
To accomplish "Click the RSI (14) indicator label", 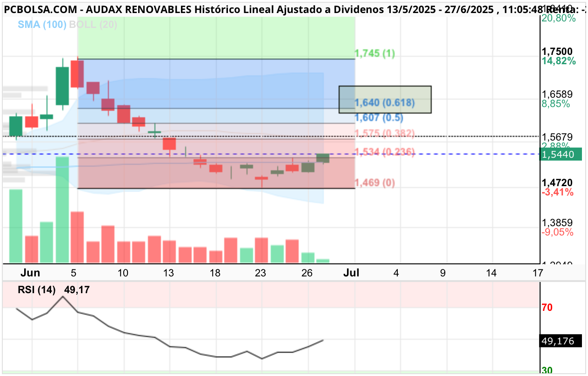I will pos(37,290).
